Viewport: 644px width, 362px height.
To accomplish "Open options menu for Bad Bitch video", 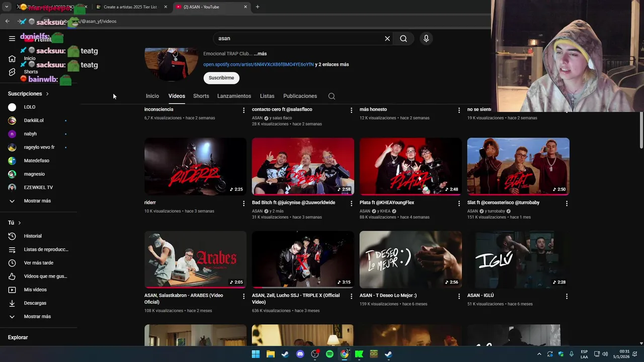I will (x=351, y=203).
